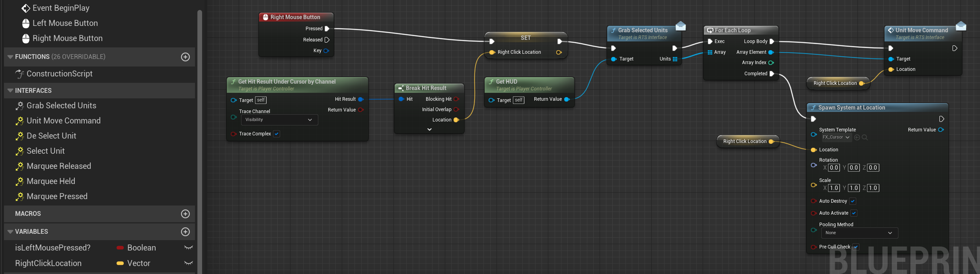This screenshot has width=980, height=274.
Task: Click interface message icon on Unit Move Command
Action: [961, 26]
